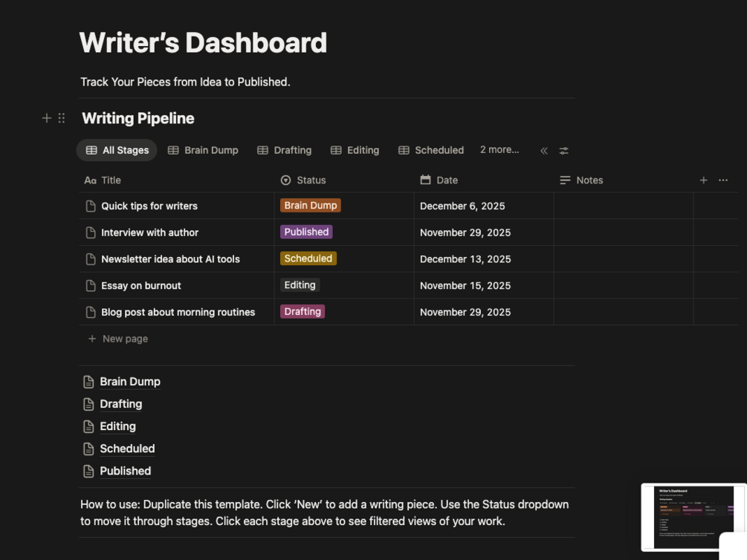Open view settings sliders icon
This screenshot has height=560, width=747.
point(563,151)
